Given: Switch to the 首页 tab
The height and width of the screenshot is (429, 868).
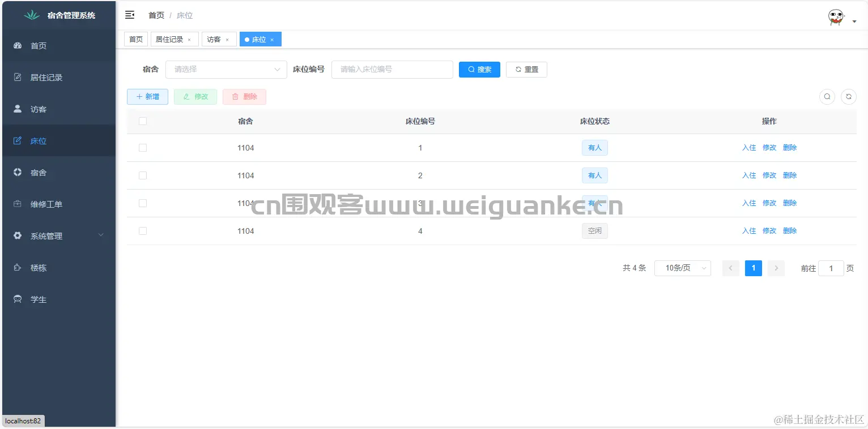Looking at the screenshot, I should pyautogui.click(x=136, y=39).
